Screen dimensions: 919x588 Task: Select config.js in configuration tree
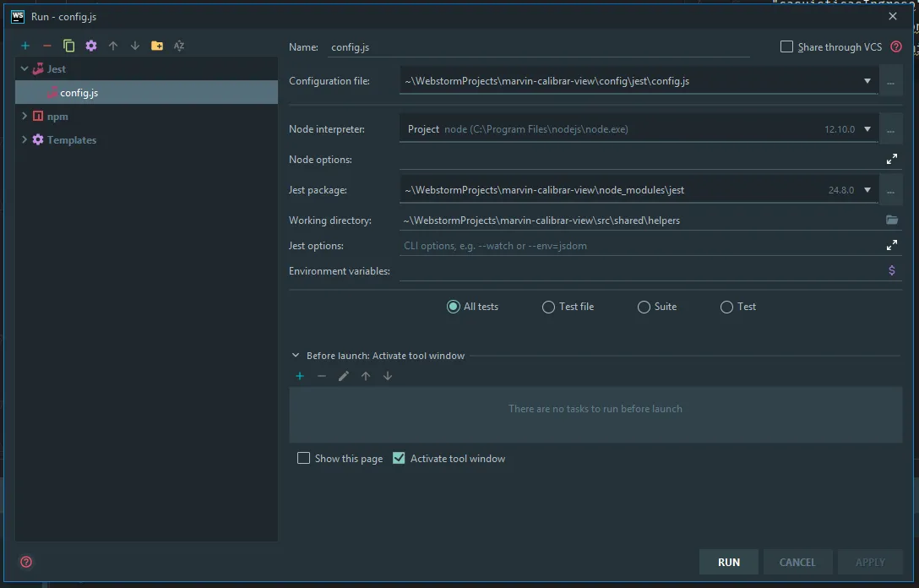click(x=146, y=93)
